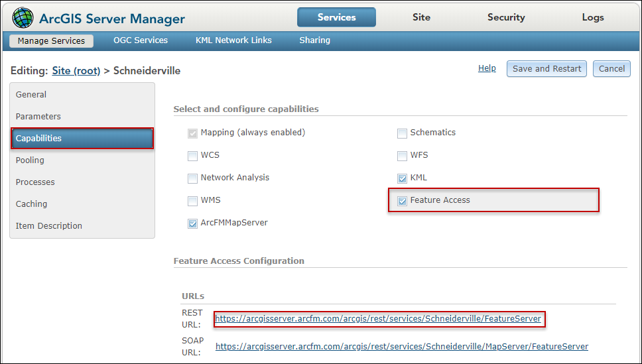Select Manage Services sub-tab

(51, 40)
